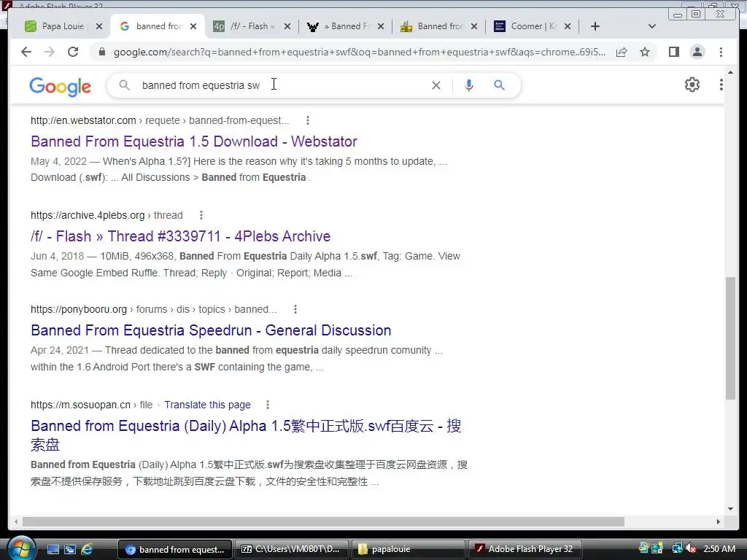Open the 7-Zip C:\Users taskbar window
Screen dimensions: 747x560
pyautogui.click(x=292, y=549)
